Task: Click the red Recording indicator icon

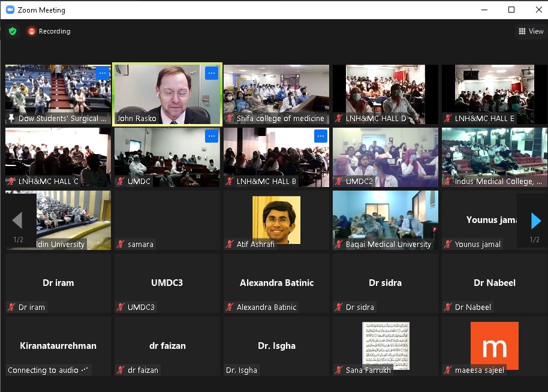Action: click(x=32, y=31)
